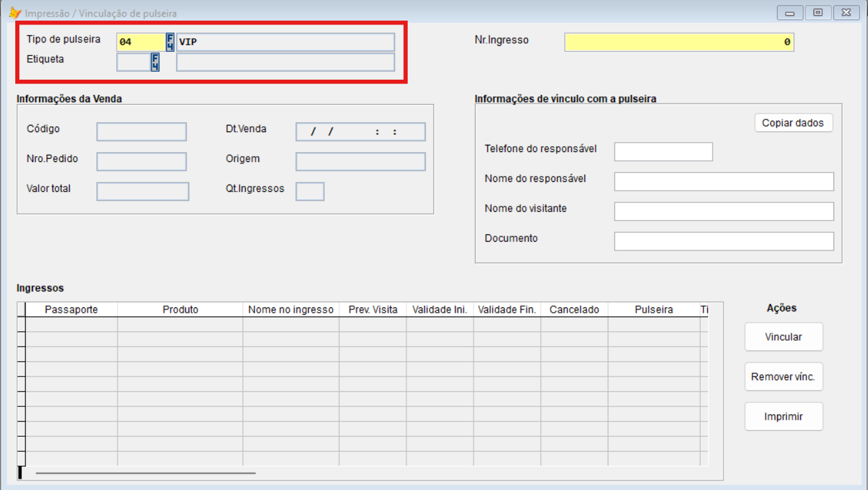The width and height of the screenshot is (868, 490).
Task: Click the Produto column header
Action: (180, 309)
